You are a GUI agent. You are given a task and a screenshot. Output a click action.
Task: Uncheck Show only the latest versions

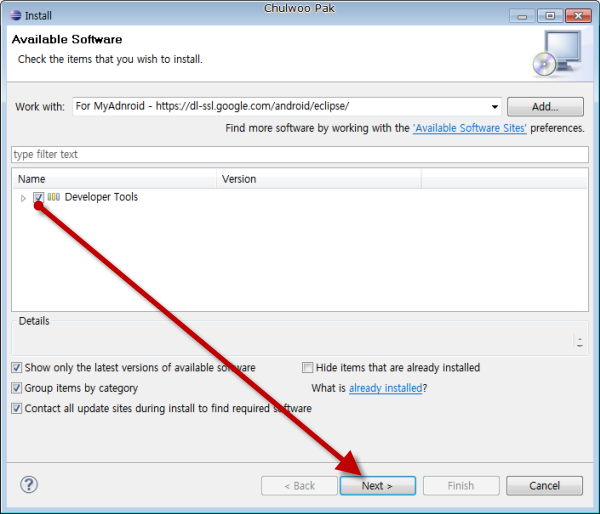pos(16,368)
